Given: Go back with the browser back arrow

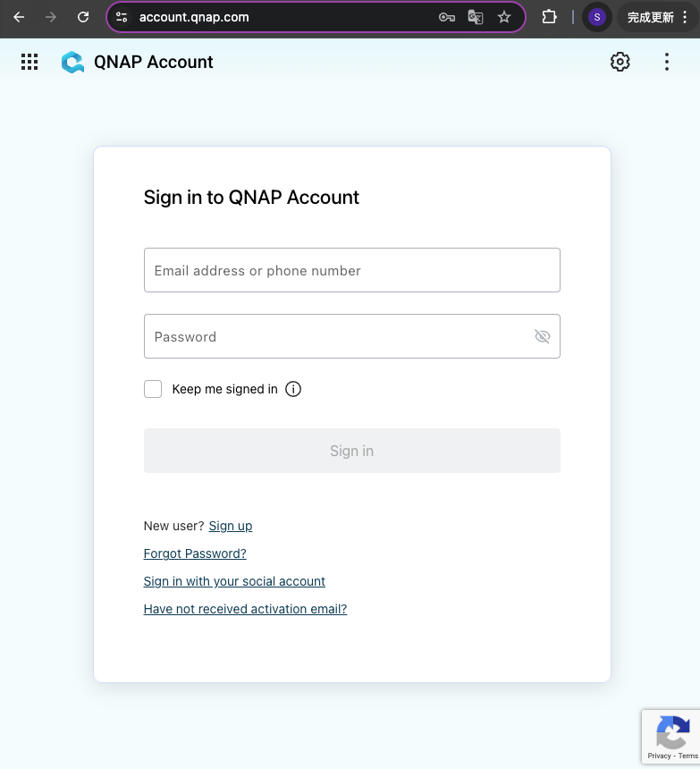Looking at the screenshot, I should [x=19, y=17].
